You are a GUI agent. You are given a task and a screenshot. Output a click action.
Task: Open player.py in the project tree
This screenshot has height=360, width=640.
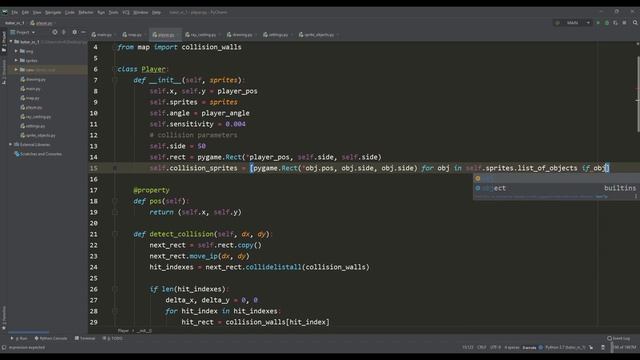point(34,107)
